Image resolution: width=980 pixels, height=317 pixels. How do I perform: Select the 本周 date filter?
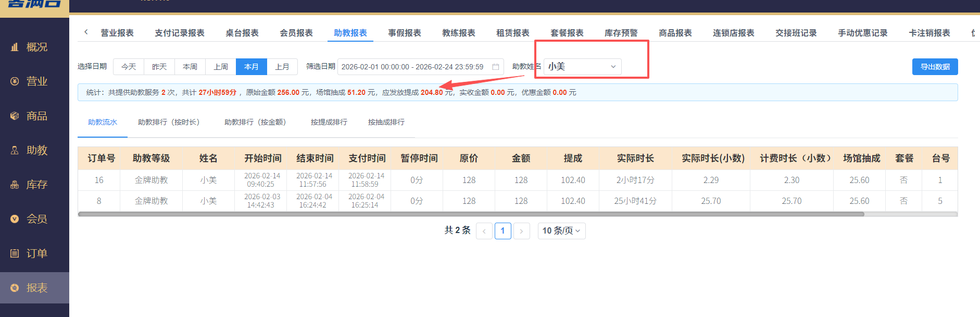[190, 67]
